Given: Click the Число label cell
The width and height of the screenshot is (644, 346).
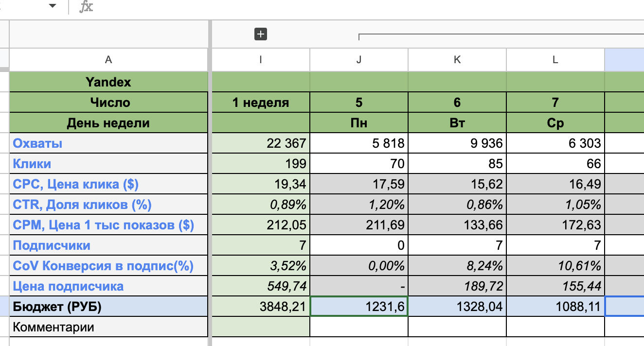Looking at the screenshot, I should [x=108, y=103].
